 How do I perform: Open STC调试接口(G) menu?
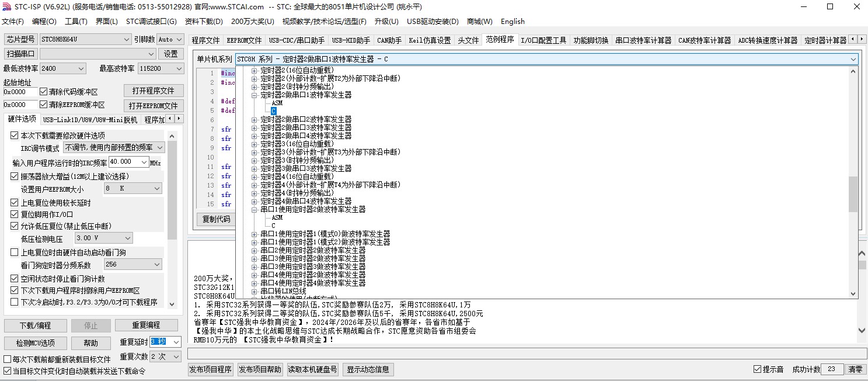click(151, 22)
